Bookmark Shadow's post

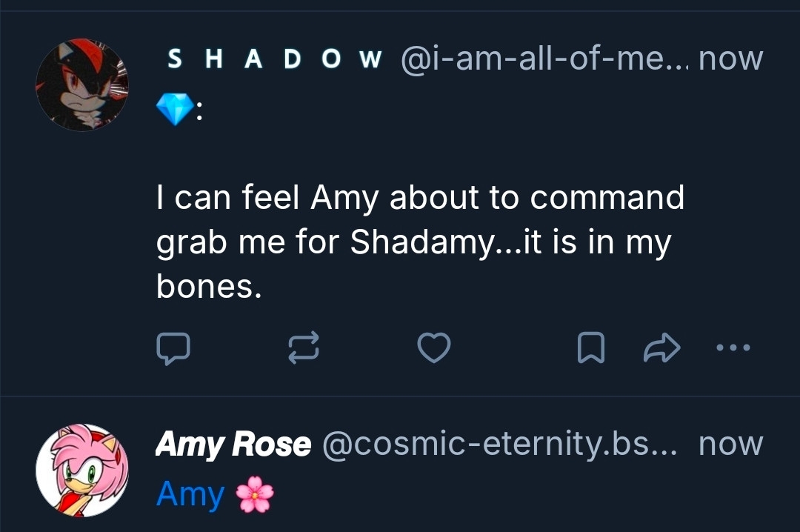590,348
